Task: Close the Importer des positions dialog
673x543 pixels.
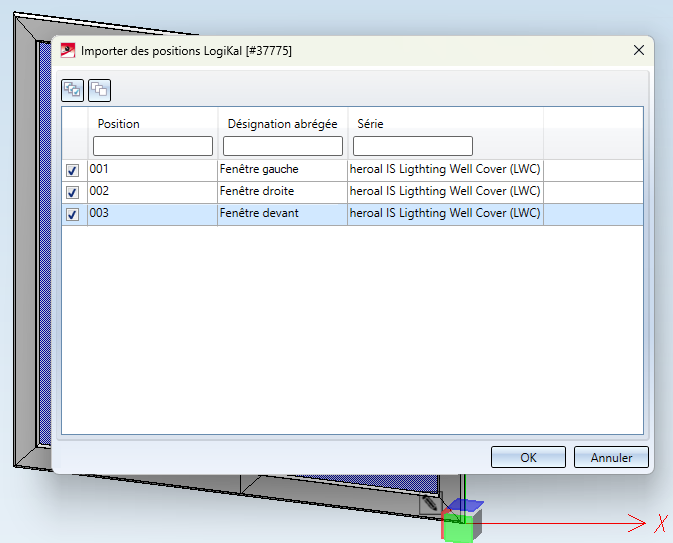Action: tap(639, 50)
